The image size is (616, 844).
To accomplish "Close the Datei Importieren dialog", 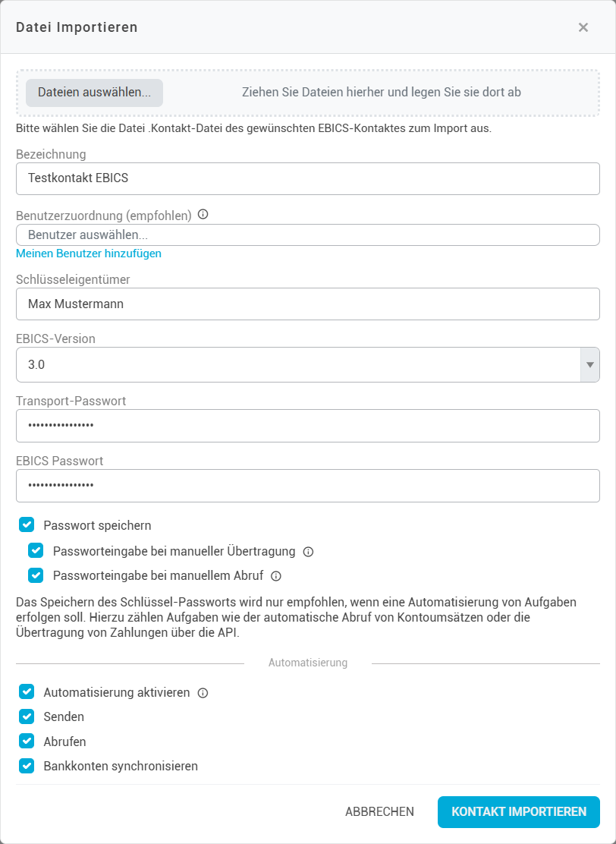I will (x=583, y=27).
